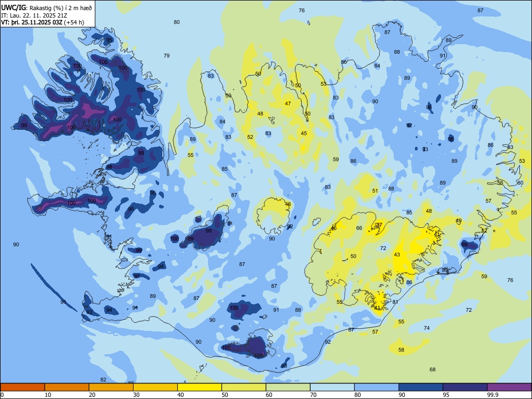Click the dark blue 90–95 legend swatch
Screen dimensions: 532x399
pyautogui.click(x=421, y=387)
